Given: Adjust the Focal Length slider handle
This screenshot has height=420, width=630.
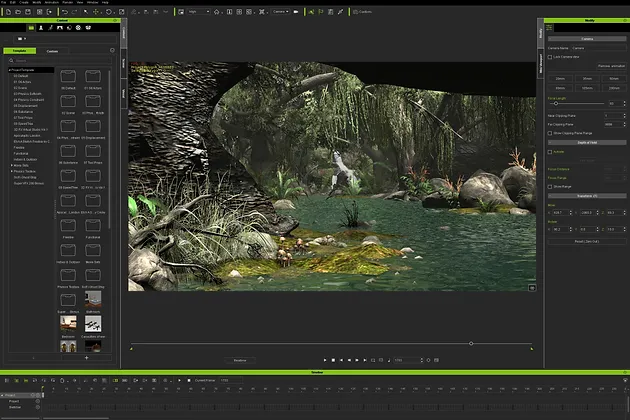Looking at the screenshot, I should 556,104.
